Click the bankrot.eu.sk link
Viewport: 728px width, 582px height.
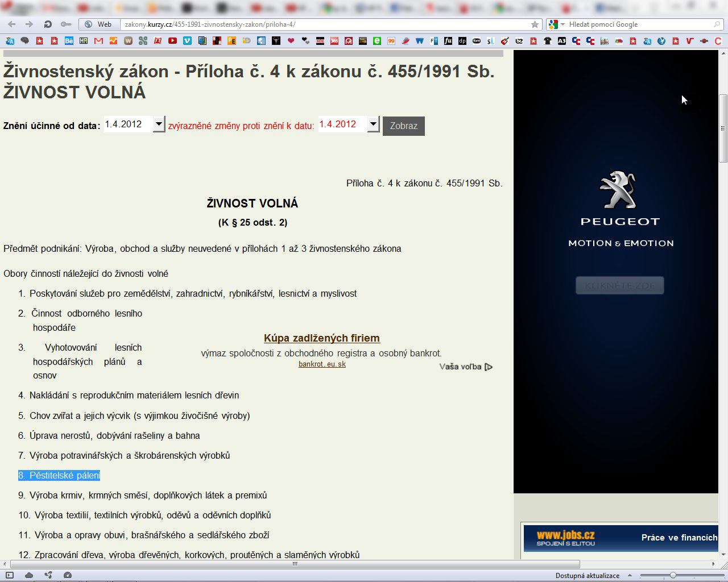(322, 364)
